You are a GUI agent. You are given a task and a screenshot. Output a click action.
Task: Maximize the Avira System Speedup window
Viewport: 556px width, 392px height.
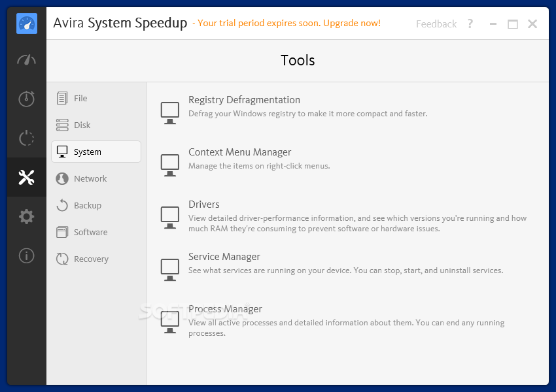(513, 24)
